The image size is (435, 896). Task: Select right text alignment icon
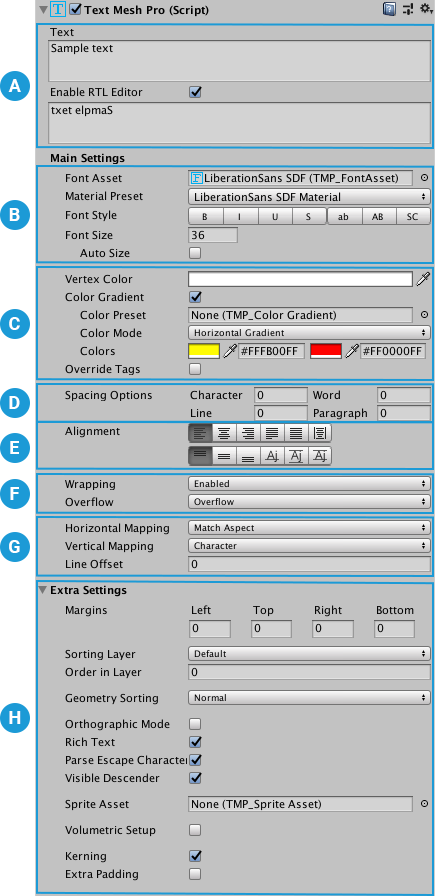248,433
